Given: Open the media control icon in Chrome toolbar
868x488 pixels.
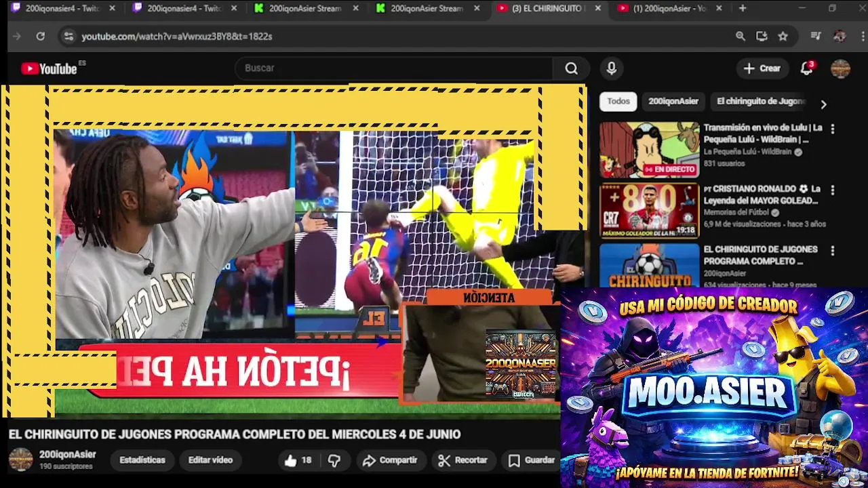Looking at the screenshot, I should (816, 36).
